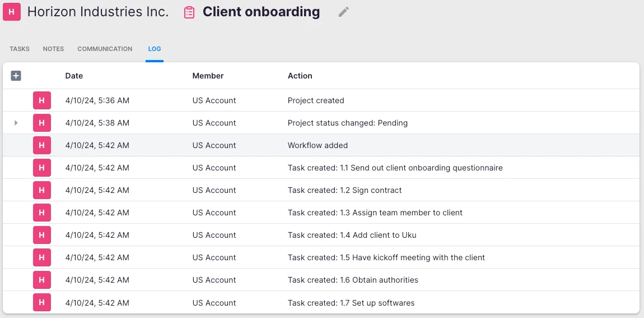Image resolution: width=644 pixels, height=318 pixels.
Task: Click the H avatar in Project created row
Action: pyautogui.click(x=42, y=100)
